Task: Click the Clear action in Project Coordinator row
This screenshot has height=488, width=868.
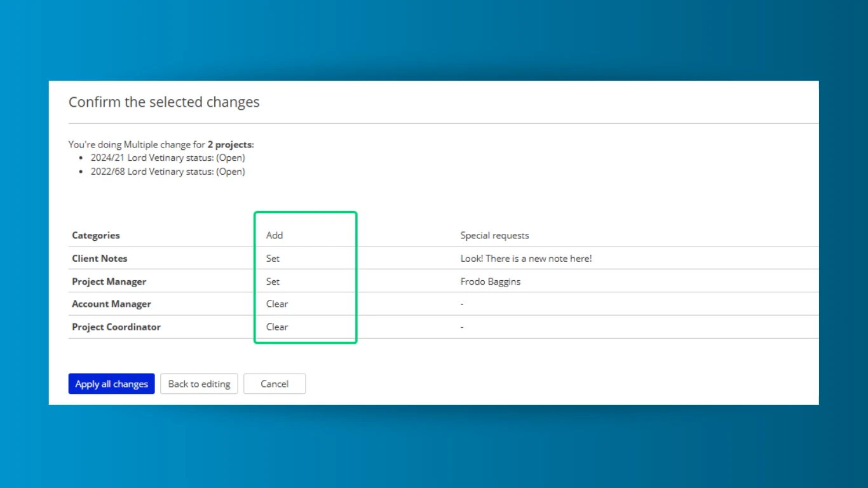Action: pos(277,327)
